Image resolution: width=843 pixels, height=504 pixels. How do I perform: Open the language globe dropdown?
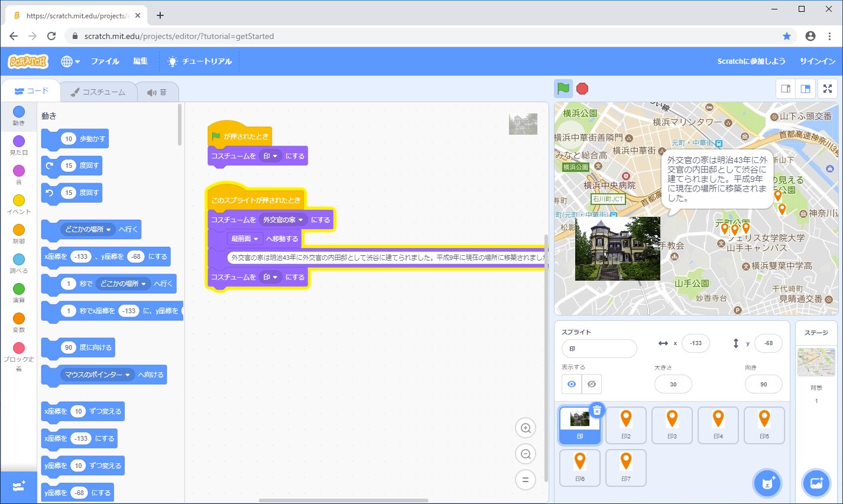tap(70, 61)
